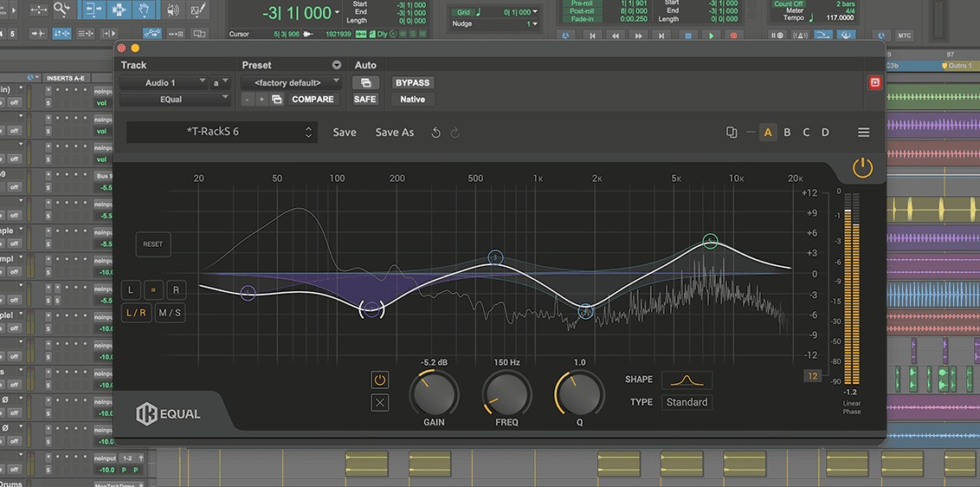The width and height of the screenshot is (980, 487).
Task: Click the copy A/B settings icon
Action: pyautogui.click(x=732, y=132)
